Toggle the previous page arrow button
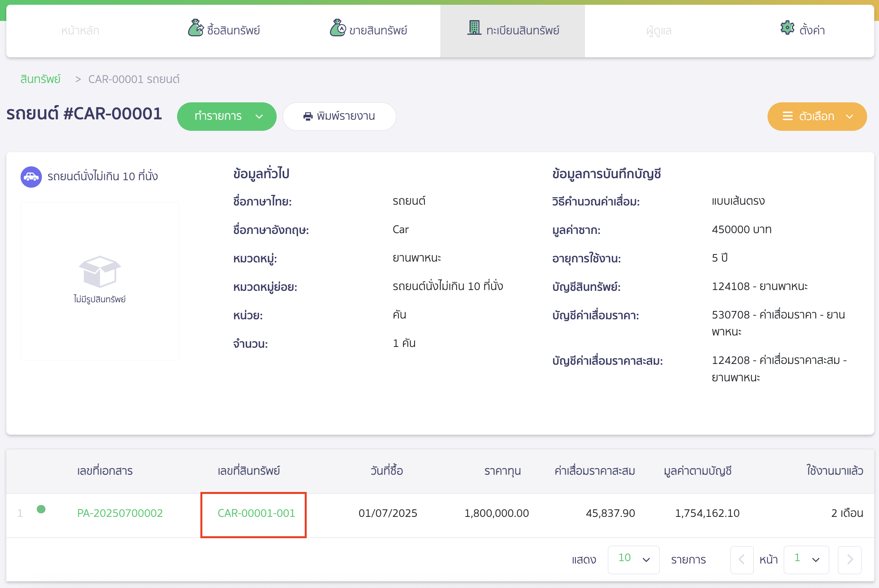Image resolution: width=879 pixels, height=588 pixels. click(742, 560)
